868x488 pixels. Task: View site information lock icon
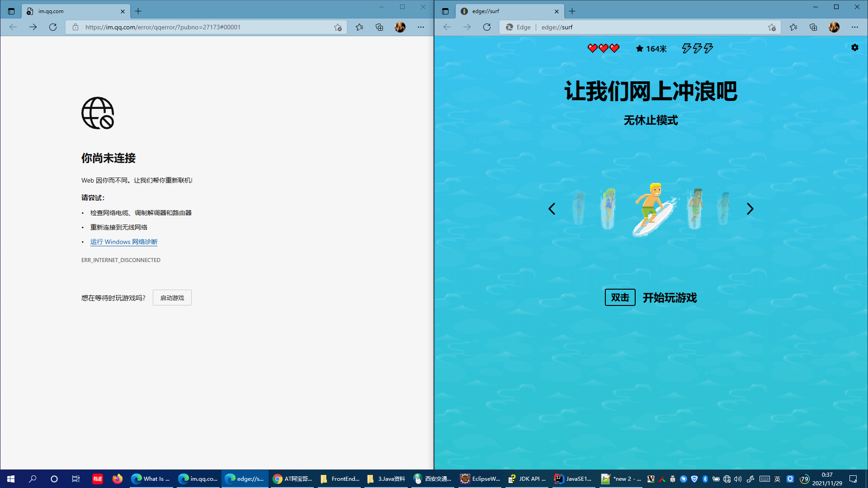(75, 27)
